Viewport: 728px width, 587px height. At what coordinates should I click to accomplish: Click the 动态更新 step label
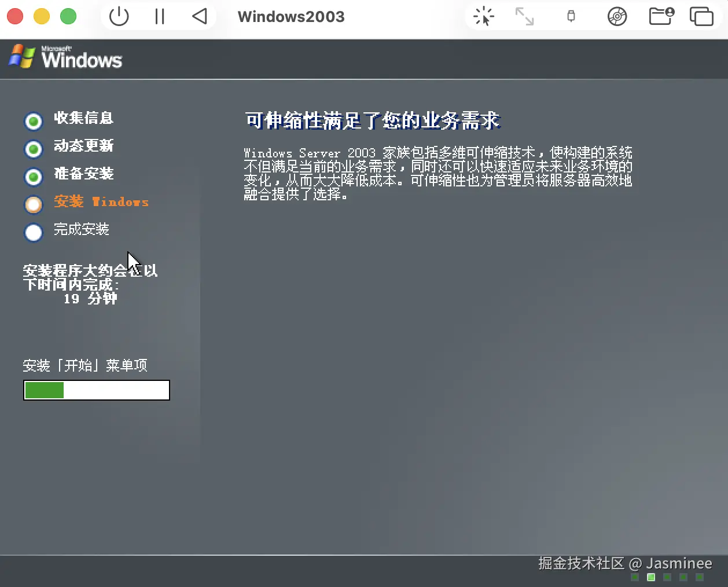coord(84,145)
